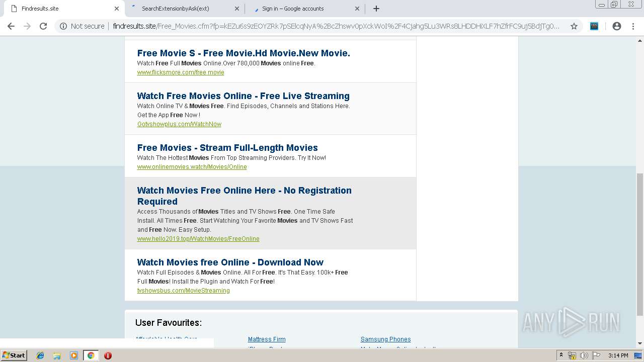644x362 pixels.
Task: Open the Free Movies - Stream Full-Length Movies headline
Action: pyautogui.click(x=227, y=147)
